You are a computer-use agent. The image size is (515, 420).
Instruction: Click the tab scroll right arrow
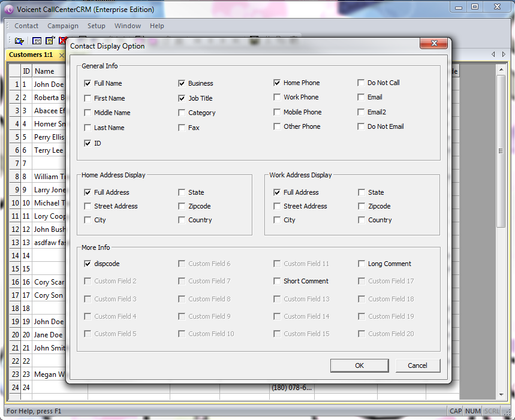click(x=504, y=55)
